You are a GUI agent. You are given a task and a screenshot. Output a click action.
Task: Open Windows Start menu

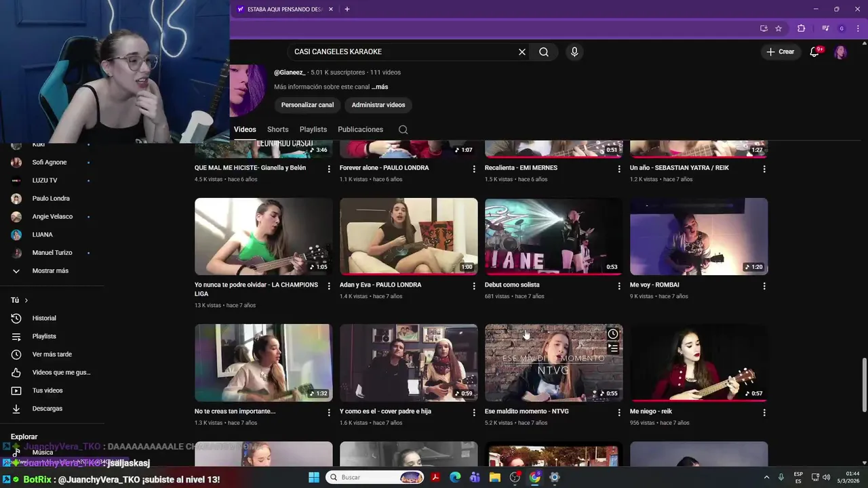click(x=314, y=477)
